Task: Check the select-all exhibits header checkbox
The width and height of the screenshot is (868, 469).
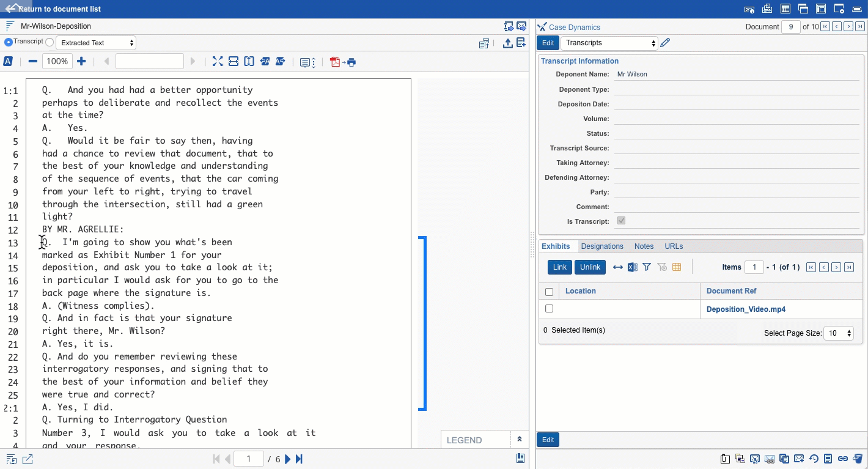Action: tap(549, 292)
